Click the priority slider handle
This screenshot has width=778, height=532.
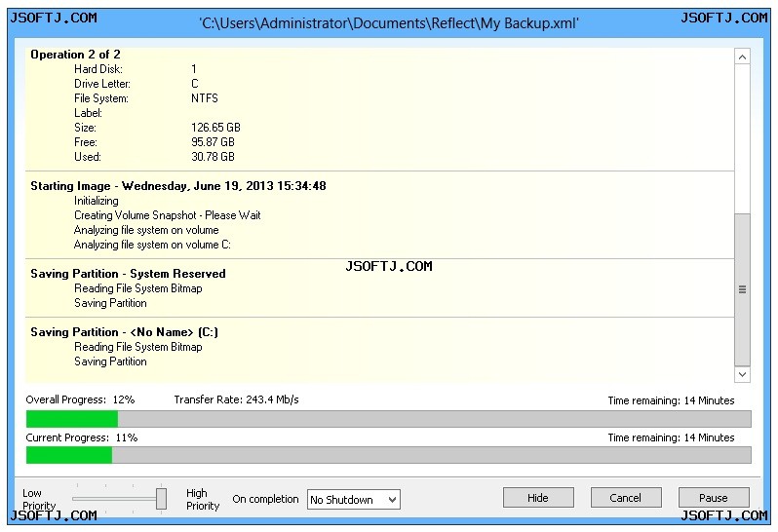pos(161,498)
